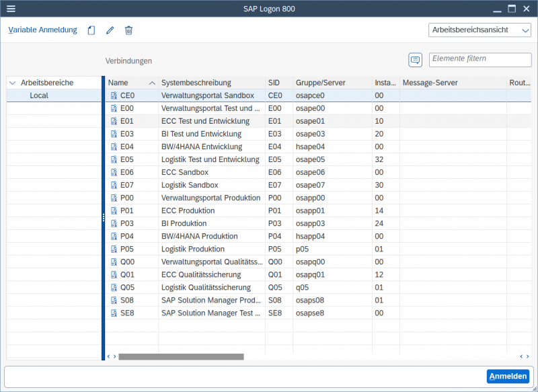Click the connection icon for E00
The image size is (538, 392).
coord(114,108)
